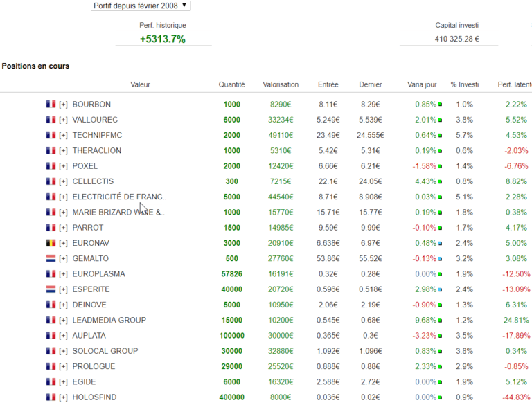
Task: Click the Belgian flag icon beside EURONAV
Action: [50, 243]
